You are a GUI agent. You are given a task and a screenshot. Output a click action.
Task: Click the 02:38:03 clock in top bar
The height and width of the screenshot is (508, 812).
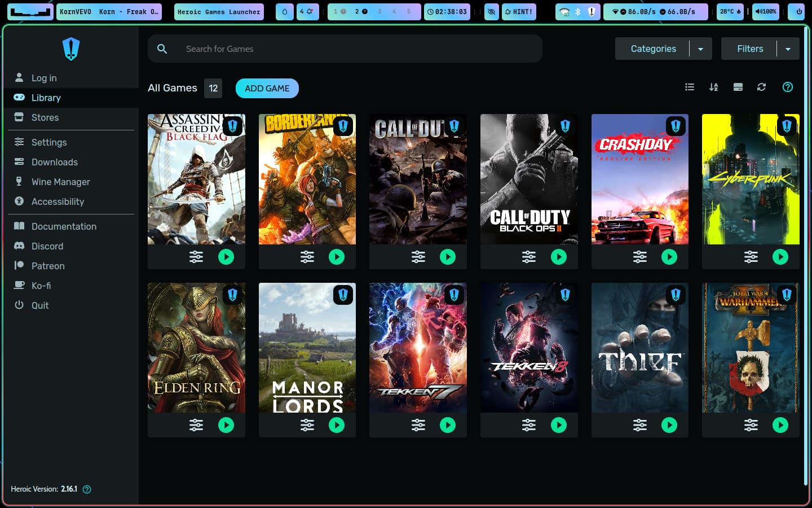pyautogui.click(x=447, y=11)
